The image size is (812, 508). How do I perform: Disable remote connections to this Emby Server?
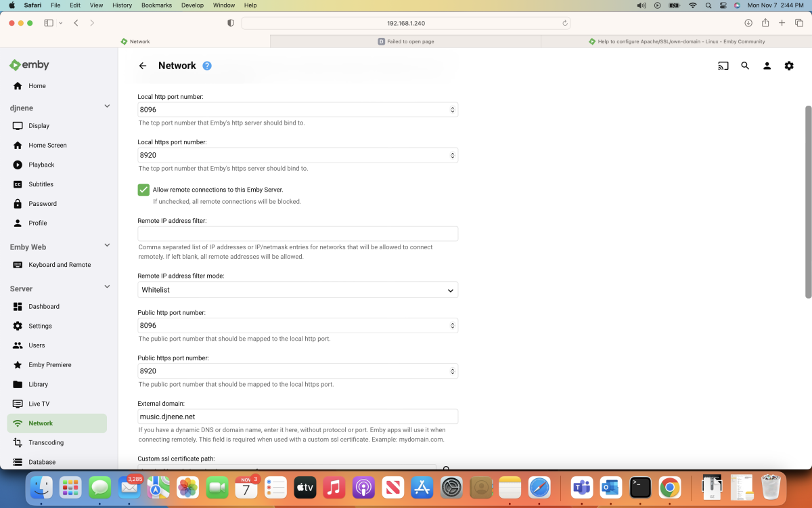click(x=143, y=190)
